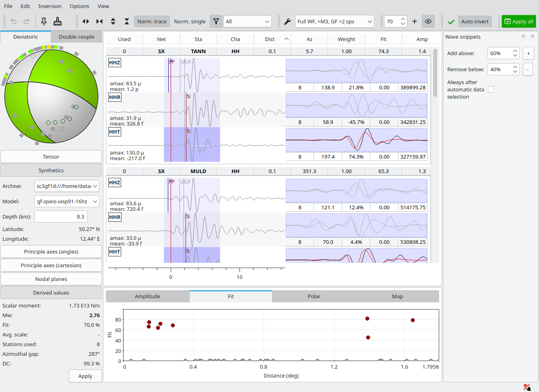This screenshot has width=539, height=392.
Task: Click the horizontal compress arrows icon
Action: [x=99, y=21]
